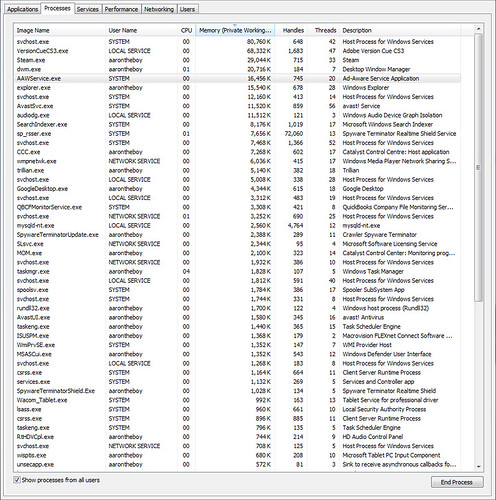Viewport: 496px width, 500px height.
Task: Switch to the Applications tab
Action: click(22, 9)
